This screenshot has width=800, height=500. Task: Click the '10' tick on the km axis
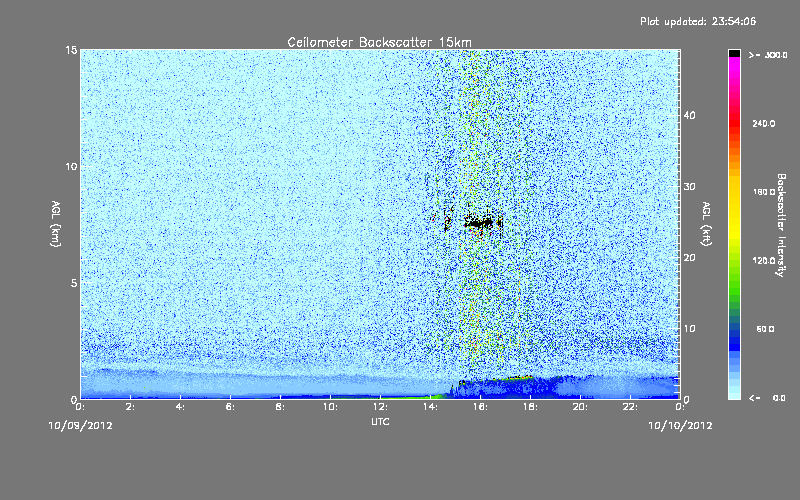pos(71,166)
